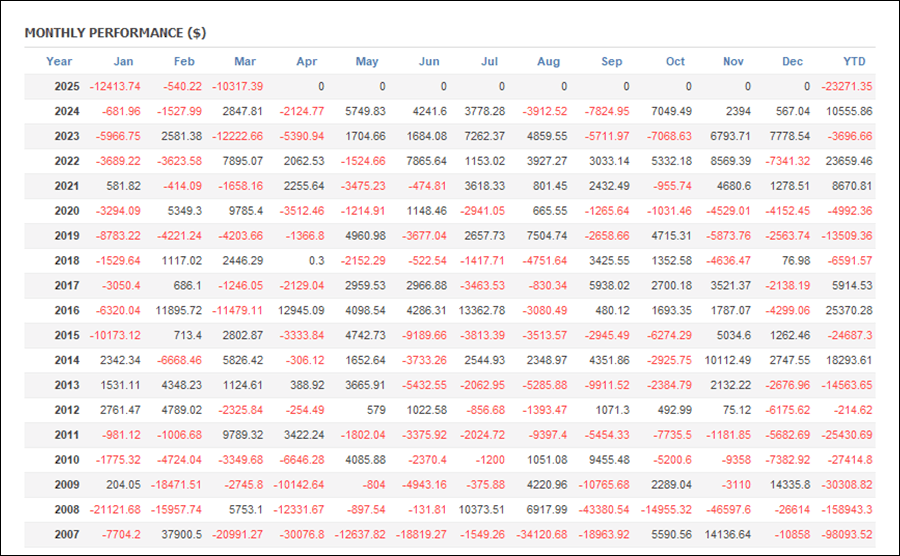
Task: Click 2018 April value 0.3
Action: click(316, 260)
